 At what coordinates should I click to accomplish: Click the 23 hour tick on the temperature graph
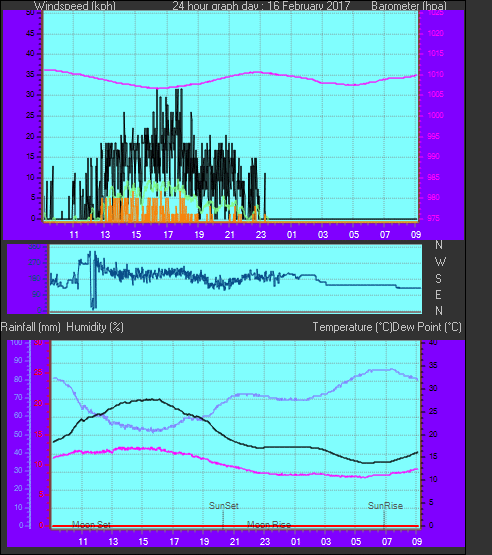[265, 542]
